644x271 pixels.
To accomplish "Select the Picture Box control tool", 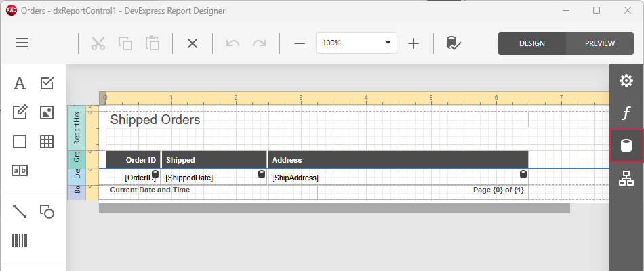I will (47, 112).
